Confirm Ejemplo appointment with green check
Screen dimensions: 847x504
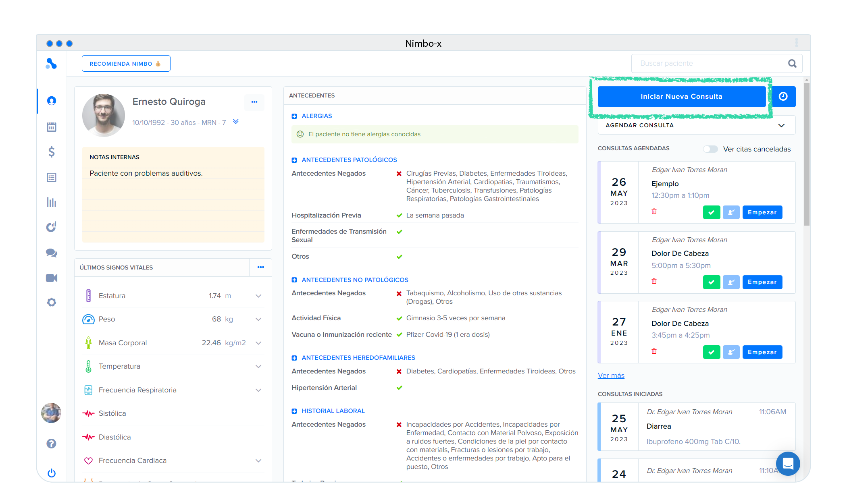pos(712,212)
